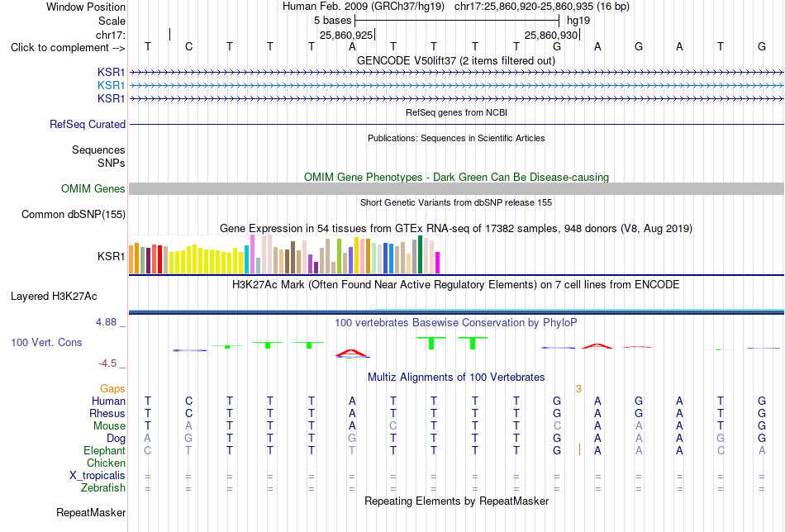Click the dark green bar in GTEx chart
785x532 pixels.
421,254
